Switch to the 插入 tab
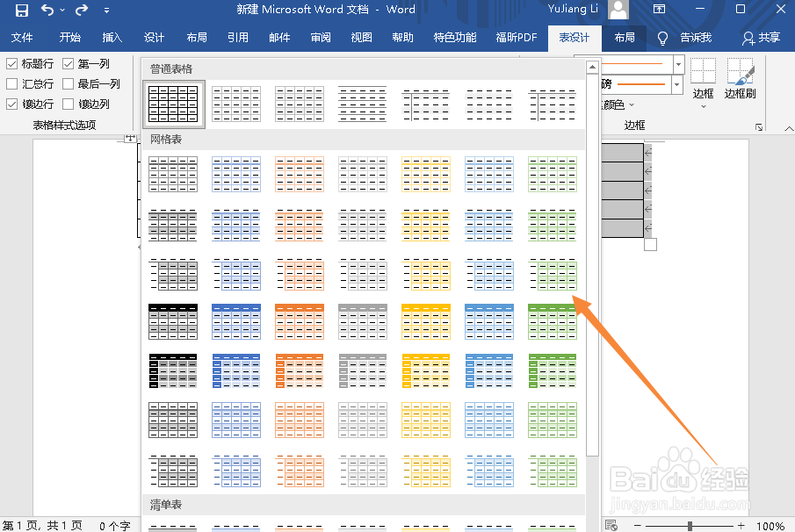Screen dimensions: 795x532 [x=112, y=38]
